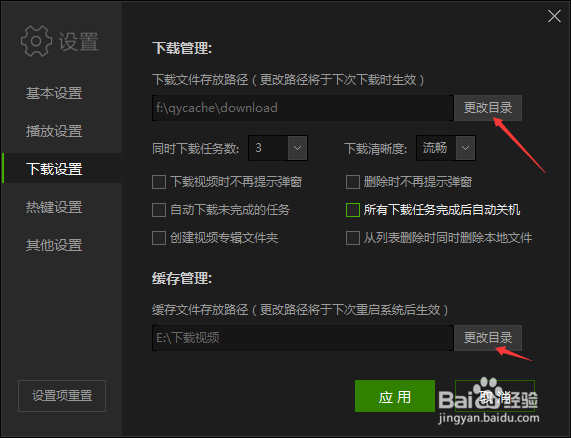Screen dimensions: 571x438
Task: Click the green 应用 button
Action: tap(395, 396)
